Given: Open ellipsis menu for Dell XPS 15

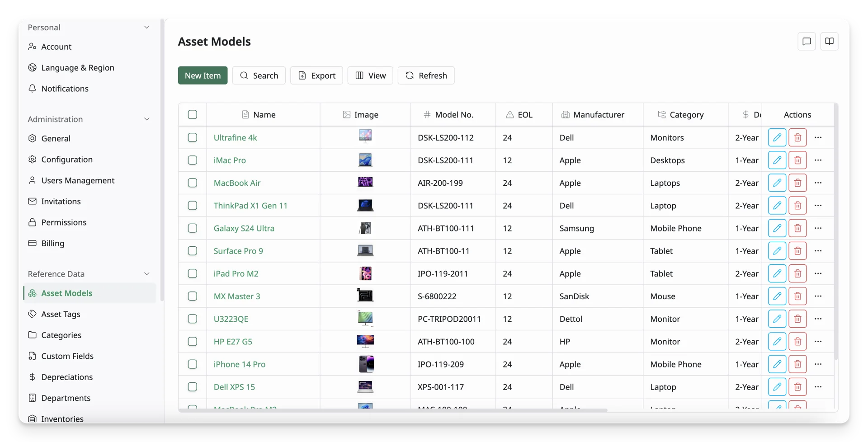Looking at the screenshot, I should coord(818,387).
